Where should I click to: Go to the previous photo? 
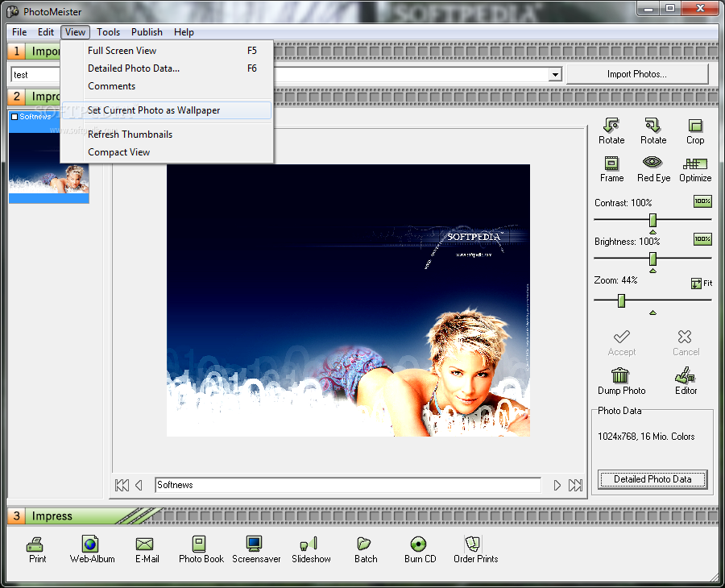(x=139, y=486)
